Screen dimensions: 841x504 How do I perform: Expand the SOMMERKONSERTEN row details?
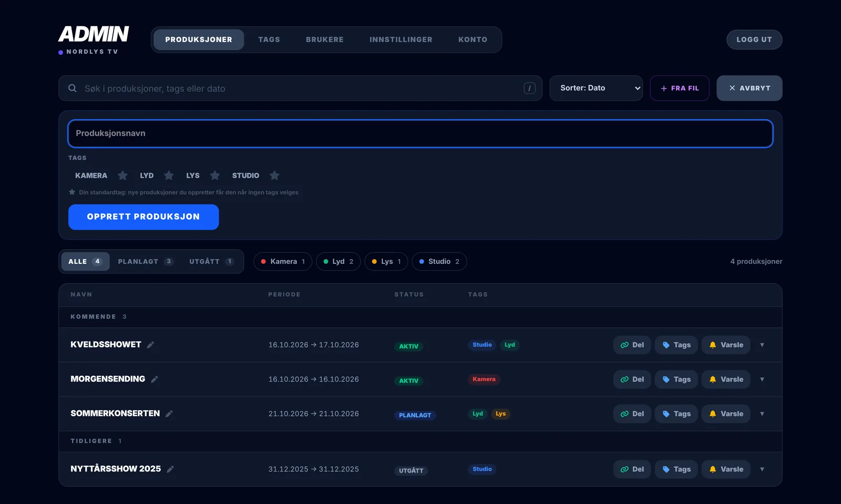click(762, 414)
